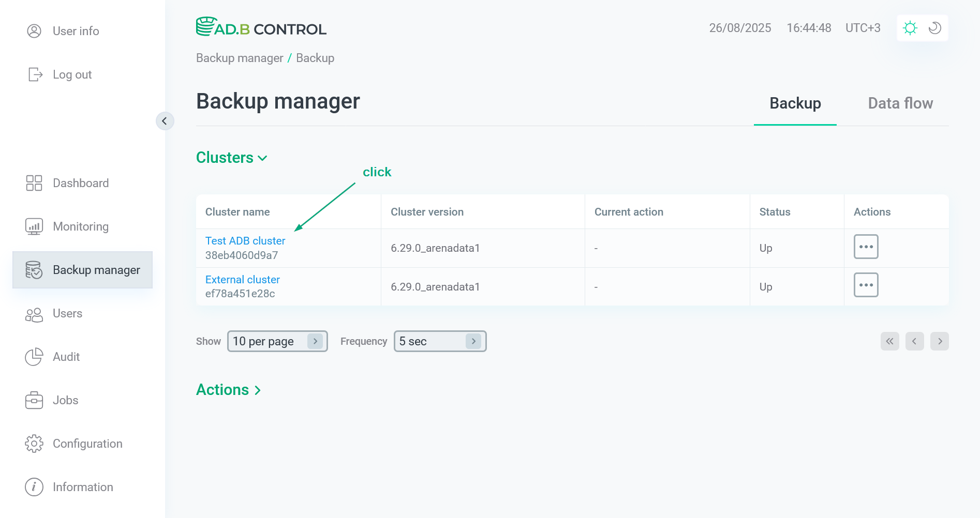Open the Dashboard panel

click(81, 182)
